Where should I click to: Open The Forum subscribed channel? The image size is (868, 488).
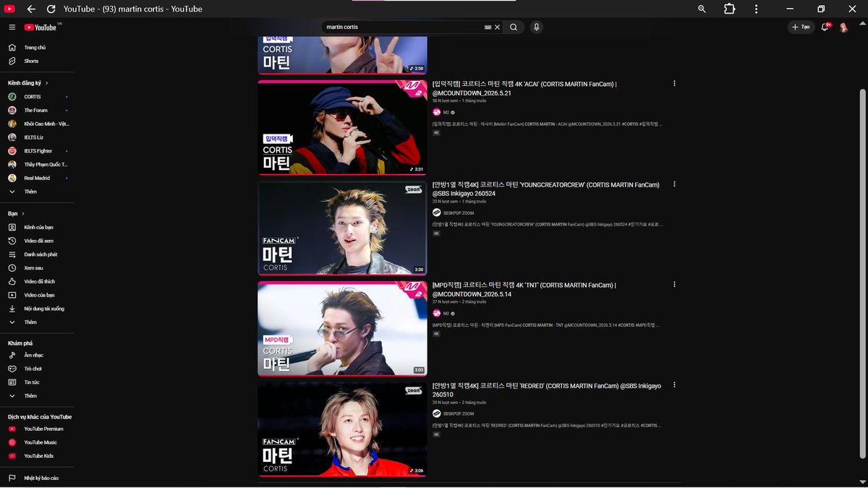pos(37,111)
